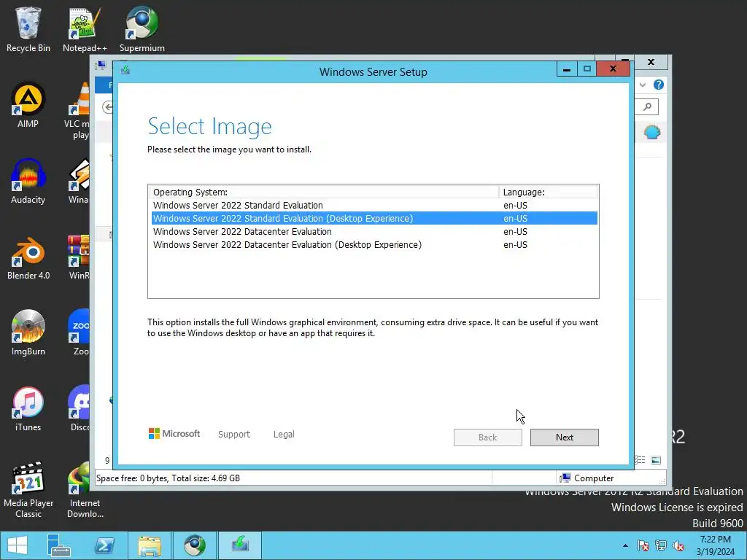Launch PowerShell from the taskbar

(x=104, y=545)
